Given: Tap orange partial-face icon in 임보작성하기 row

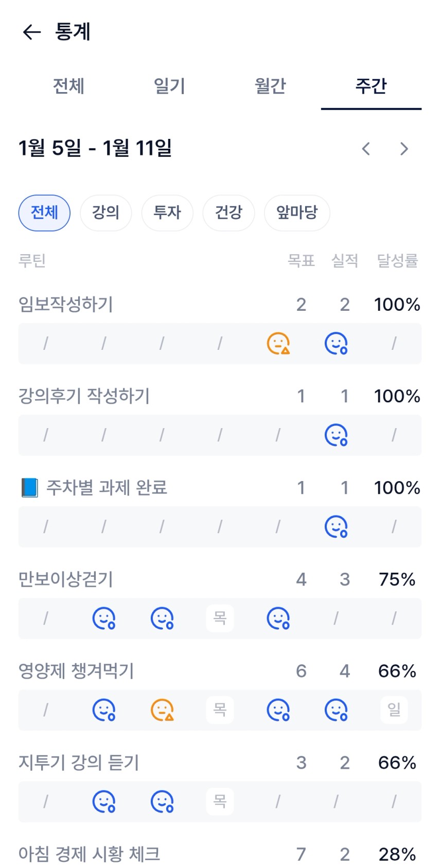Looking at the screenshot, I should click(x=278, y=344).
